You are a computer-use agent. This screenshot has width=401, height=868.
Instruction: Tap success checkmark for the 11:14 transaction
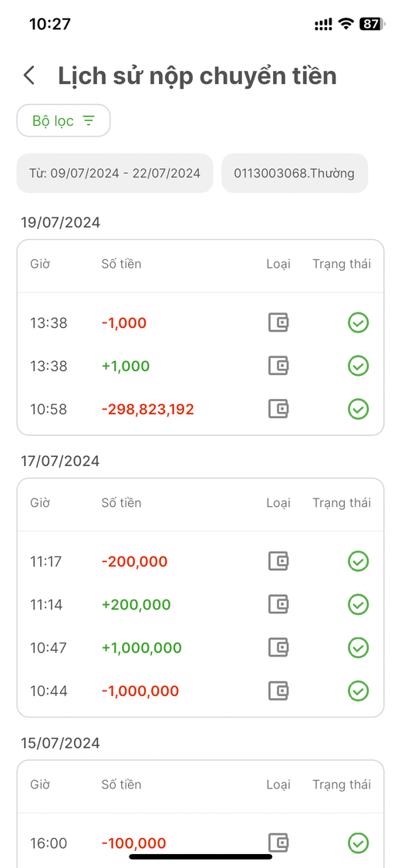pos(359,604)
